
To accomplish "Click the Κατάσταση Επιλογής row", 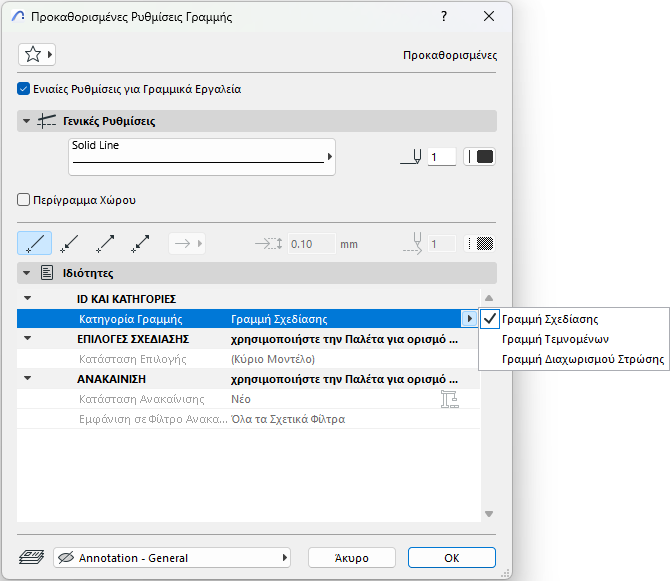I will 248,359.
